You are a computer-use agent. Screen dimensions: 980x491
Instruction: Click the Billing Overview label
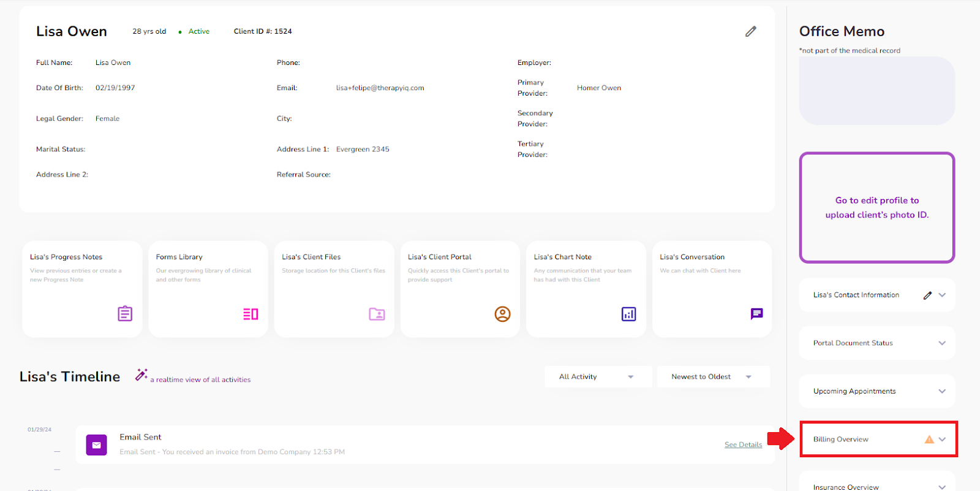coord(840,440)
